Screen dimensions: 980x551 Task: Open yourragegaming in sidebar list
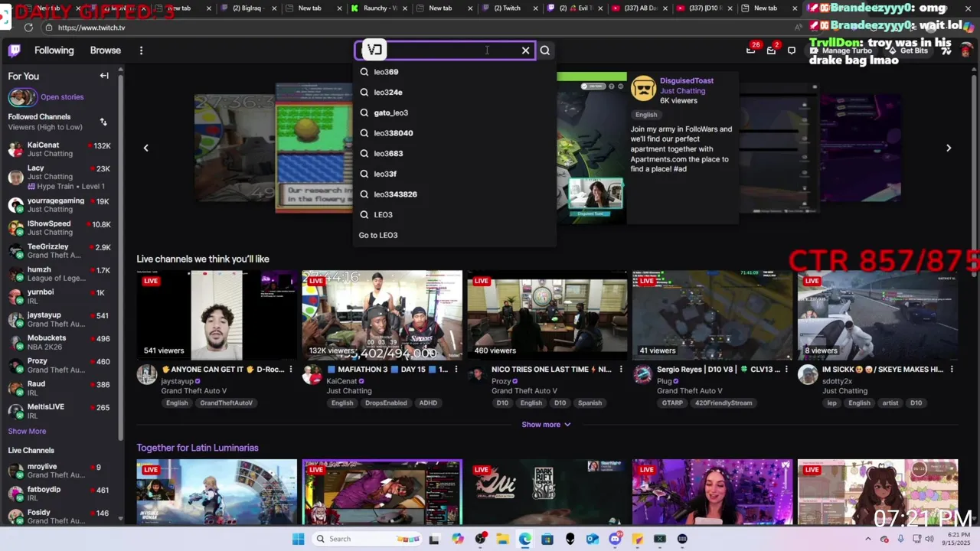(60, 205)
